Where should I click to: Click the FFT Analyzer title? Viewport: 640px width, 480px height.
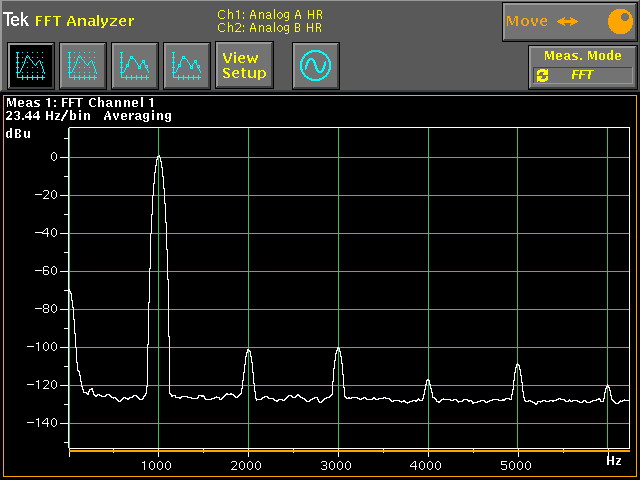[x=84, y=21]
